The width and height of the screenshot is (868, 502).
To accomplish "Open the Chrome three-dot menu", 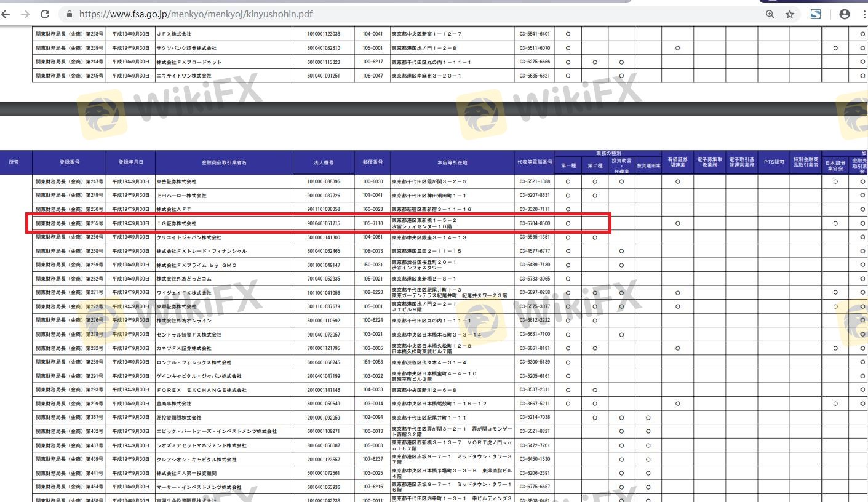I will [x=862, y=14].
